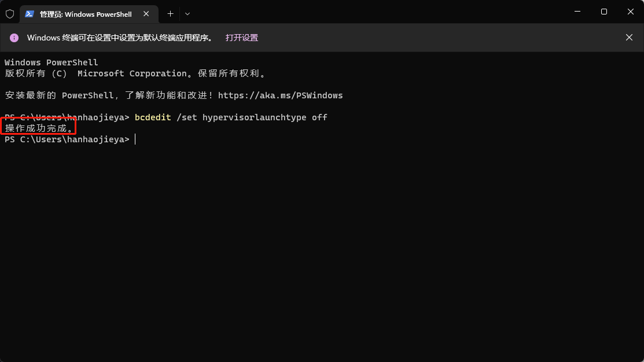Switch to the 管理员: Windows PowerShell tab
This screenshot has height=362, width=644.
pos(89,14)
